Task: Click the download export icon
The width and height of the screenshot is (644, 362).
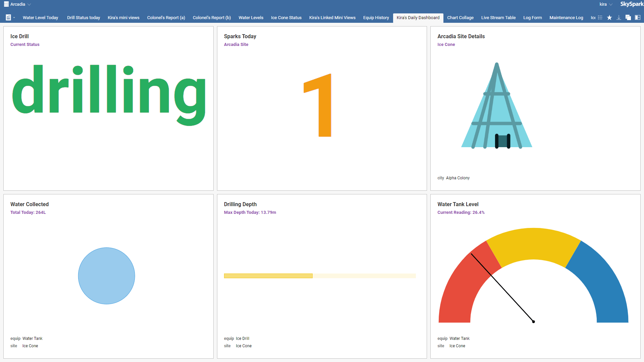Action: click(x=619, y=17)
